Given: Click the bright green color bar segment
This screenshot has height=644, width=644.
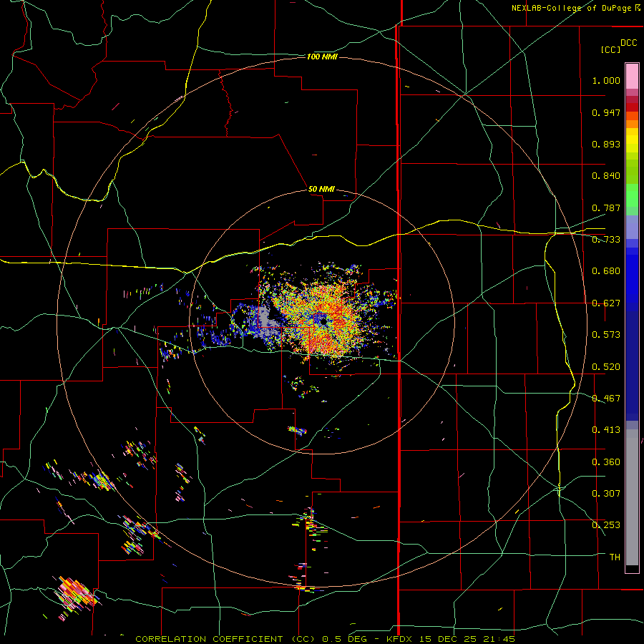Looking at the screenshot, I should (x=632, y=195).
